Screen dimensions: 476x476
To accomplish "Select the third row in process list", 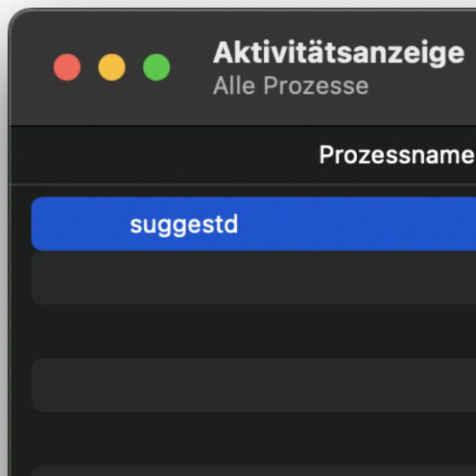I will coord(253,331).
